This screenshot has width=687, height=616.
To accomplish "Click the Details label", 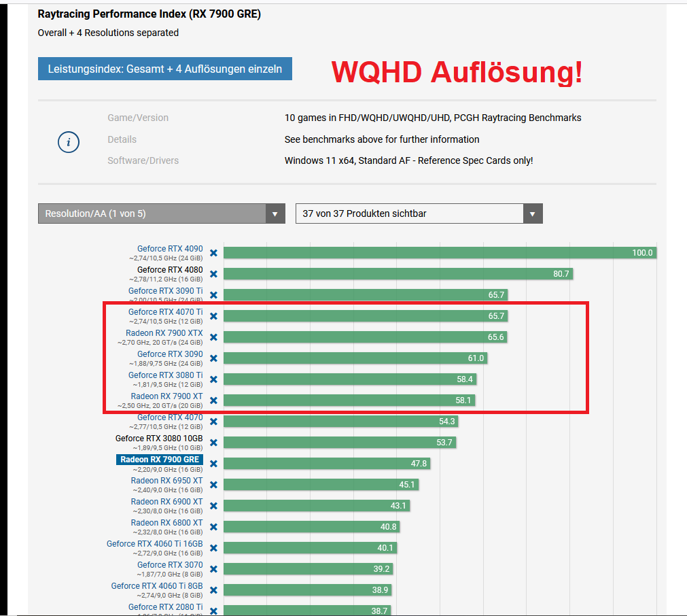I will pos(122,139).
